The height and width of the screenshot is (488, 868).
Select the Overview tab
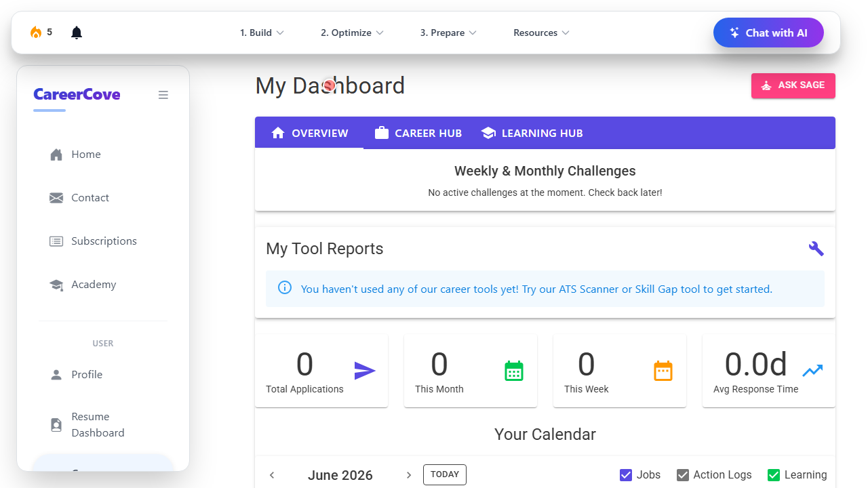tap(309, 133)
